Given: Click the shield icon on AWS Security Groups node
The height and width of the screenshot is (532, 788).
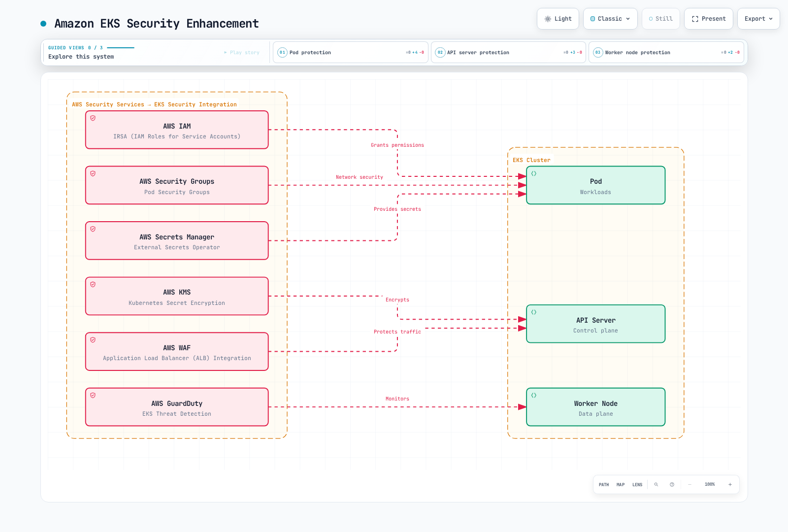Looking at the screenshot, I should click(x=93, y=173).
